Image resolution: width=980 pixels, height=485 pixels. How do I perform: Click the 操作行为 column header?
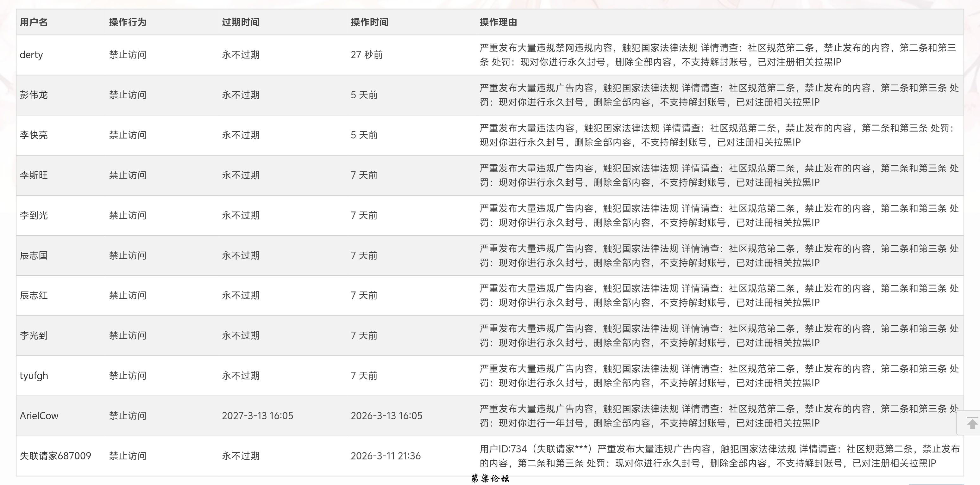pyautogui.click(x=128, y=22)
